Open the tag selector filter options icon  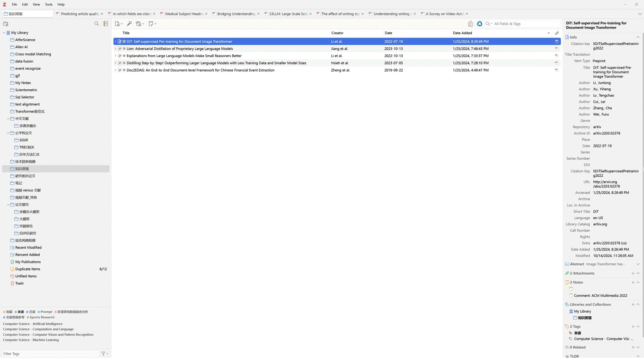click(x=105, y=354)
